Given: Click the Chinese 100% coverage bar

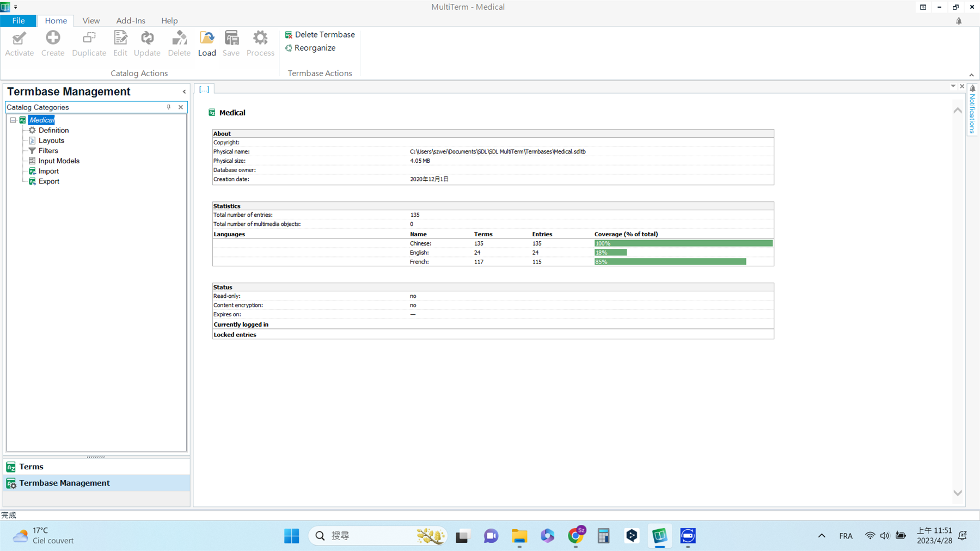Looking at the screenshot, I should pyautogui.click(x=683, y=243).
